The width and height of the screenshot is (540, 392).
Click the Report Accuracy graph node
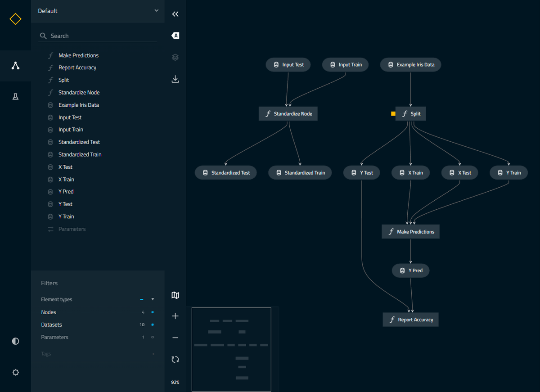(410, 320)
